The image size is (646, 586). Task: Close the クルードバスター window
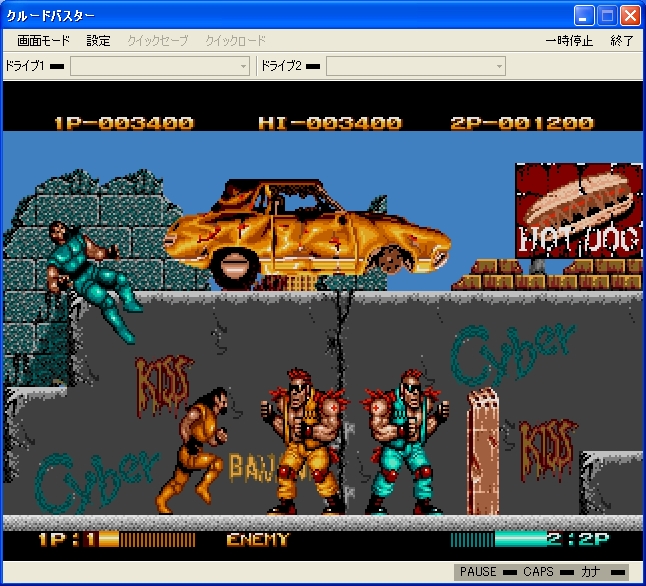[x=630, y=16]
